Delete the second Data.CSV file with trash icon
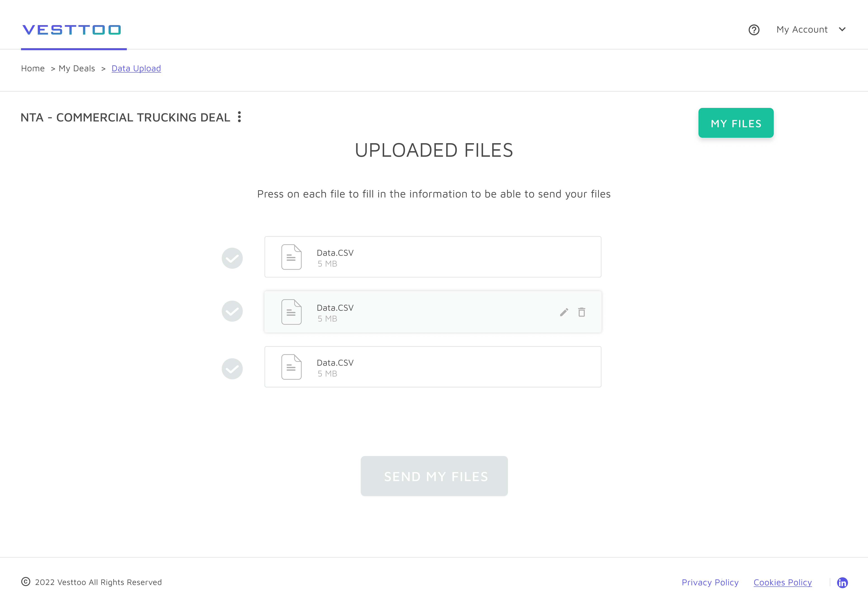 (x=581, y=312)
